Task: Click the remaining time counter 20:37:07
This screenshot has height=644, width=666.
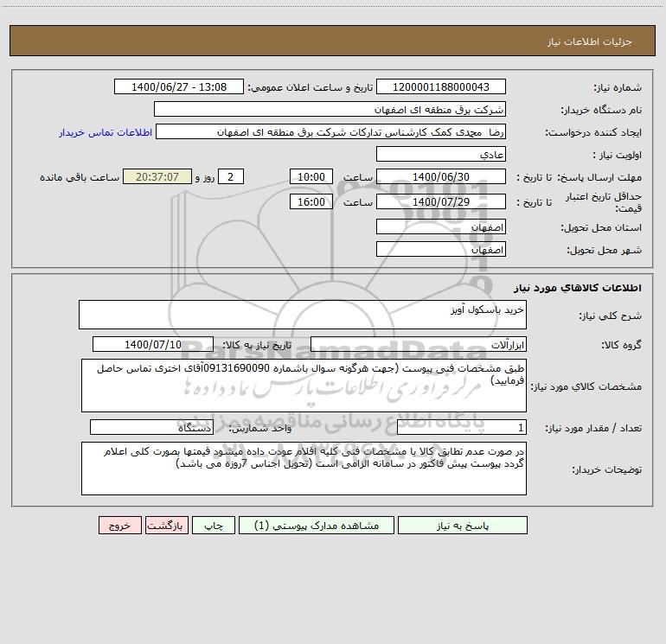Action: [157, 176]
